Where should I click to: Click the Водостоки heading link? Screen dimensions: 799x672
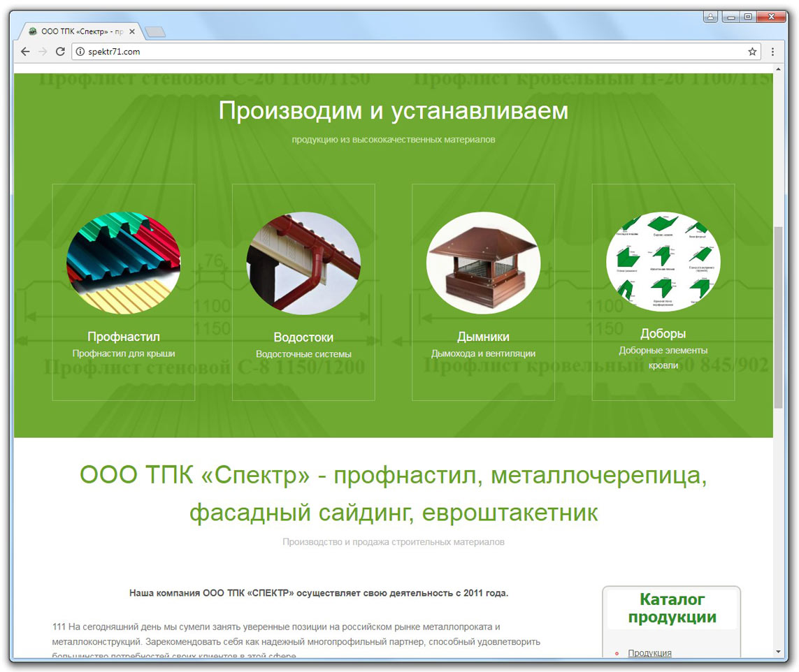[x=303, y=337]
